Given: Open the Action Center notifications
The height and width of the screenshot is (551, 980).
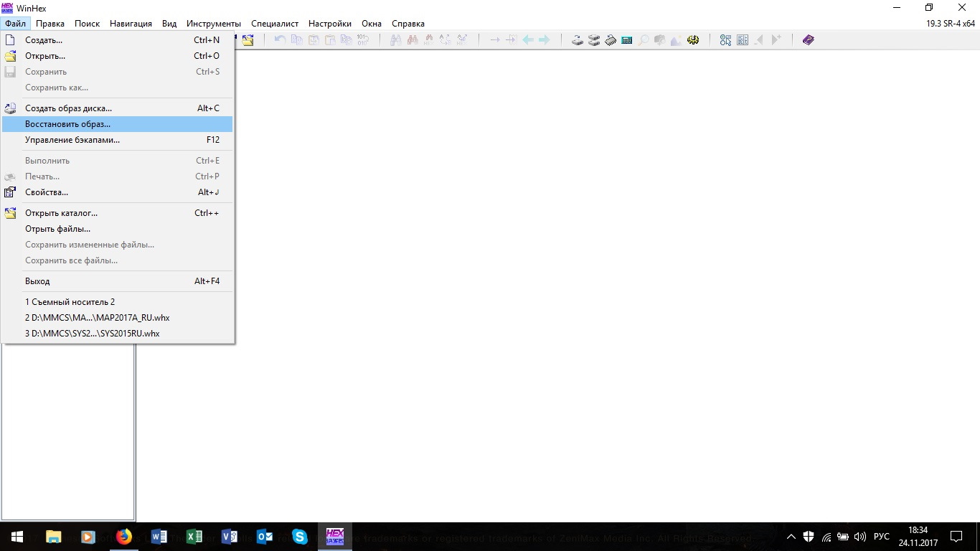Looking at the screenshot, I should click(956, 536).
